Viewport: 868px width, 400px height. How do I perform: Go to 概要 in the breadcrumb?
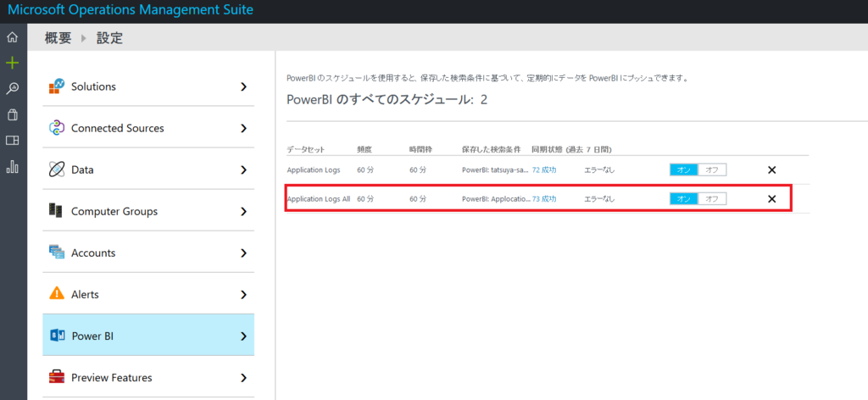[58, 38]
